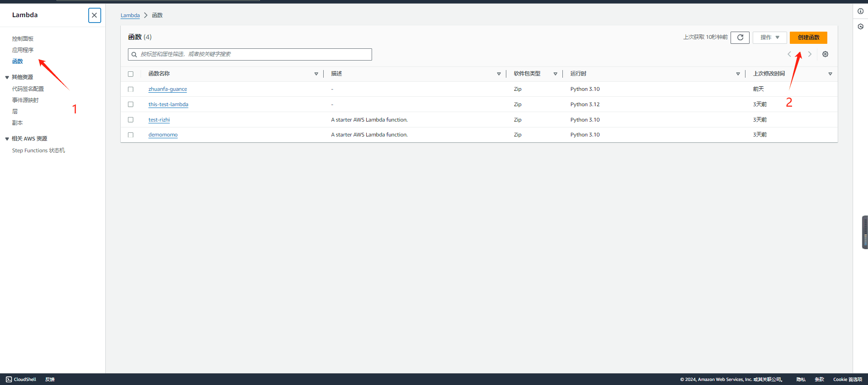Open the info panel icon at top right
This screenshot has width=868, height=385.
pyautogui.click(x=860, y=11)
